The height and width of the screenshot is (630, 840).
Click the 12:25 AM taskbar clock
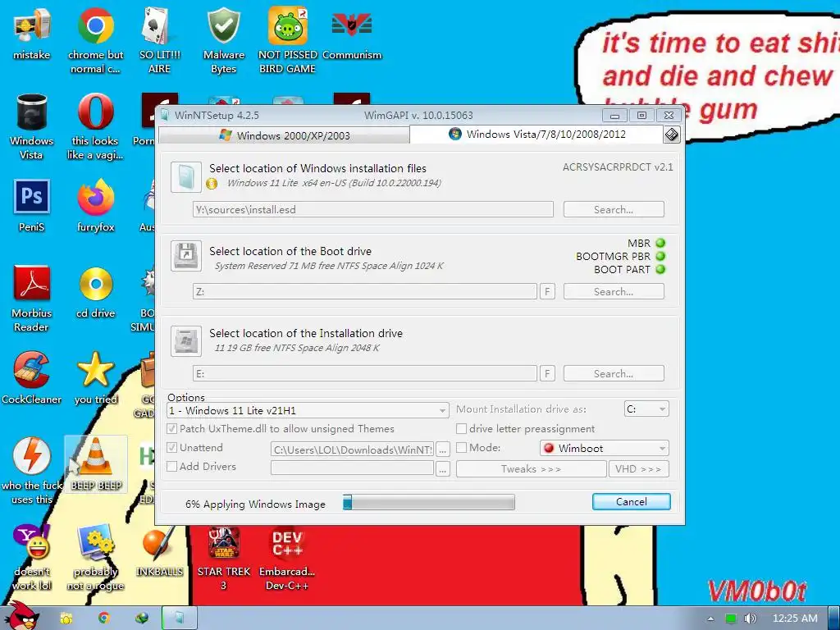point(795,619)
